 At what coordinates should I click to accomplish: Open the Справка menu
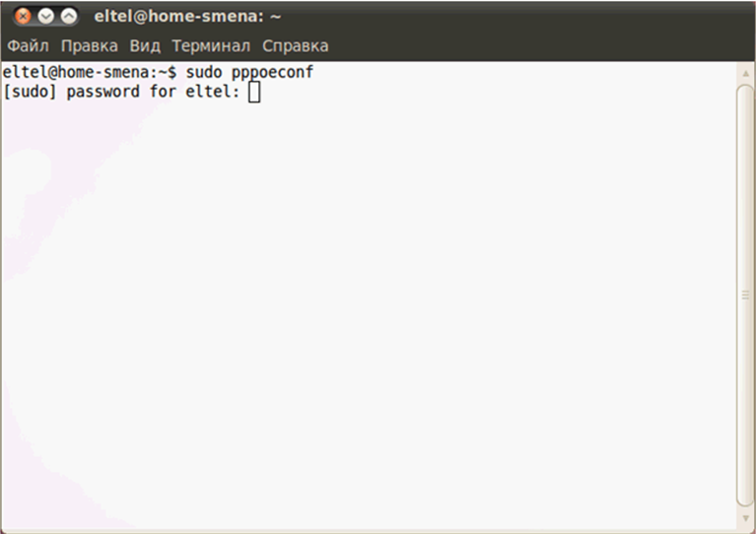295,46
